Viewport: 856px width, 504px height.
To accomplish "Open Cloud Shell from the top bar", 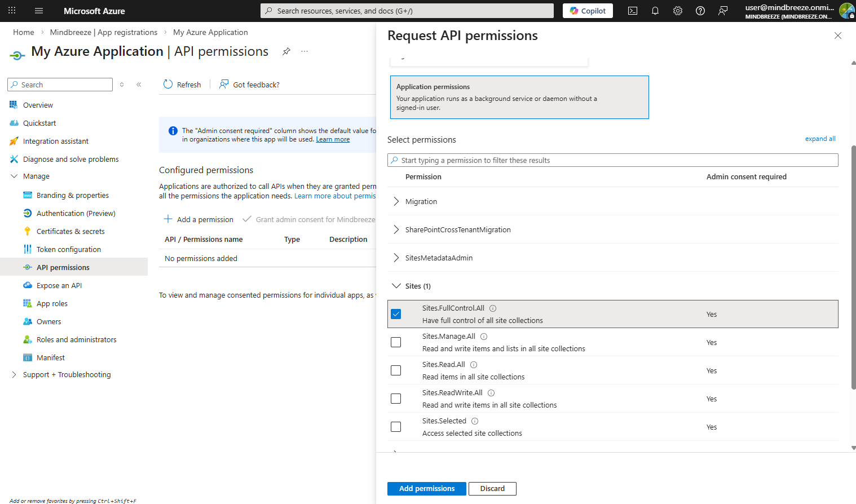I will click(633, 11).
